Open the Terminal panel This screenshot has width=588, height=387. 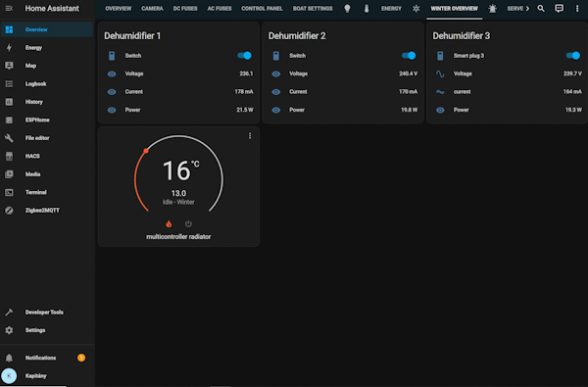point(47,192)
